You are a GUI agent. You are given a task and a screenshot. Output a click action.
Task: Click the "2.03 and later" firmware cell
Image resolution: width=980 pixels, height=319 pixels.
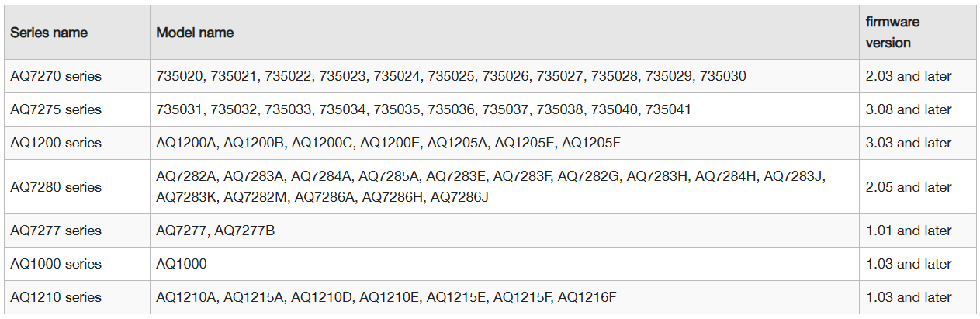tap(909, 76)
